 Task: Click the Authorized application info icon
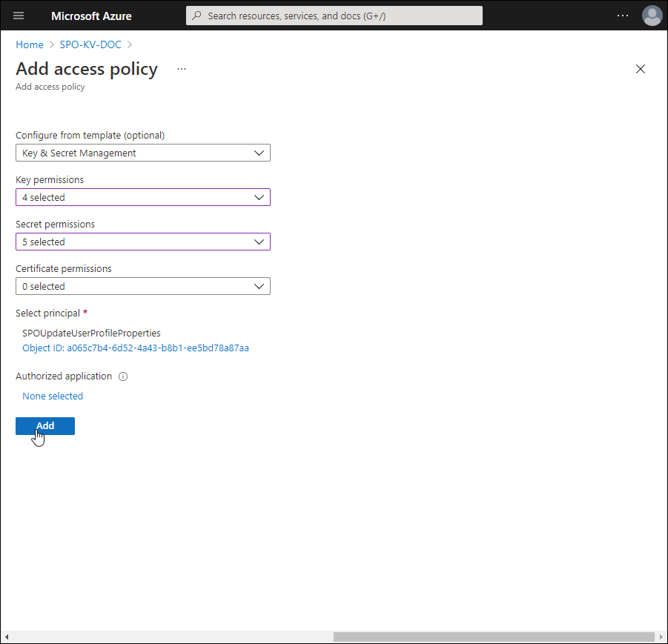(x=123, y=376)
